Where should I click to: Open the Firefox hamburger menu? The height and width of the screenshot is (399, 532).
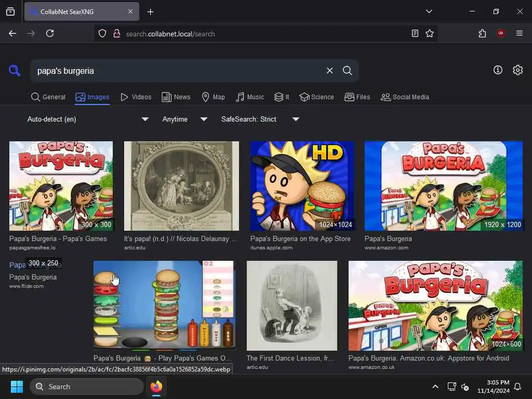tap(520, 33)
